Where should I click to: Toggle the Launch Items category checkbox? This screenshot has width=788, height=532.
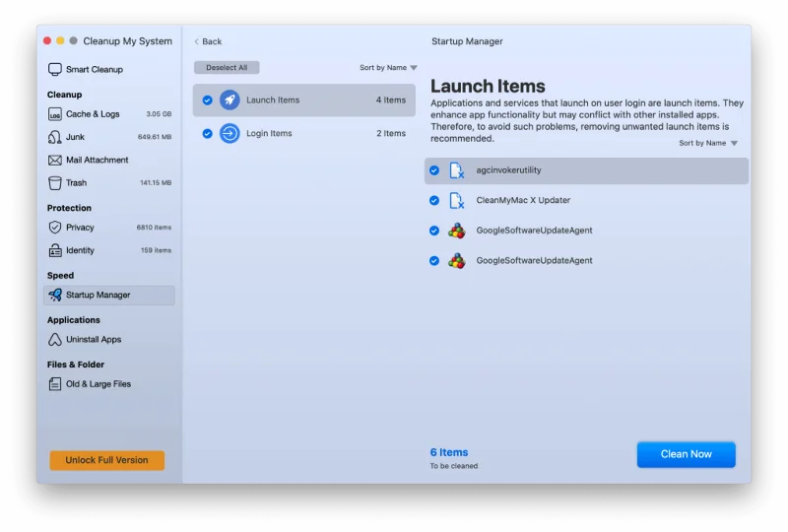207,100
